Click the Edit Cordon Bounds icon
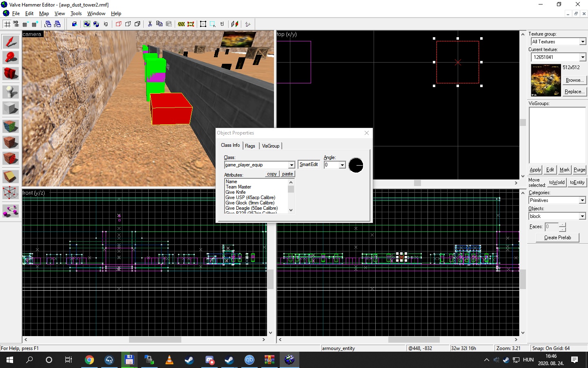588x368 pixels. tap(191, 24)
